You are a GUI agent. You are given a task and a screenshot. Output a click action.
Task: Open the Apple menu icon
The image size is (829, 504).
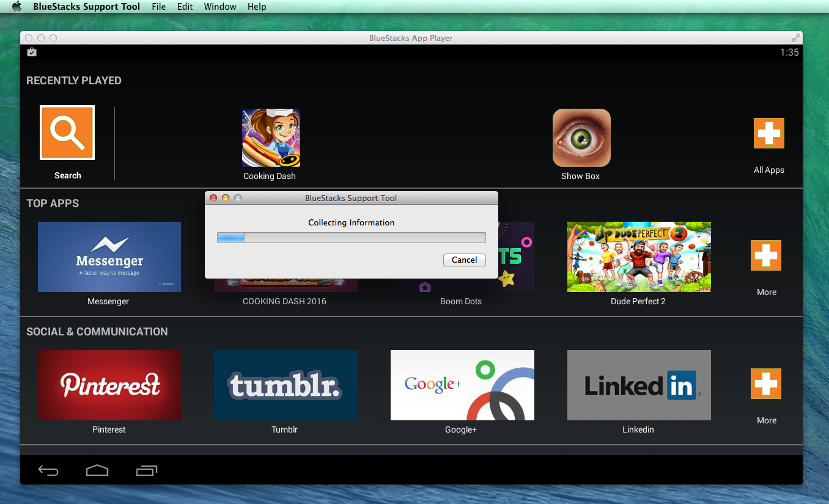coord(17,7)
